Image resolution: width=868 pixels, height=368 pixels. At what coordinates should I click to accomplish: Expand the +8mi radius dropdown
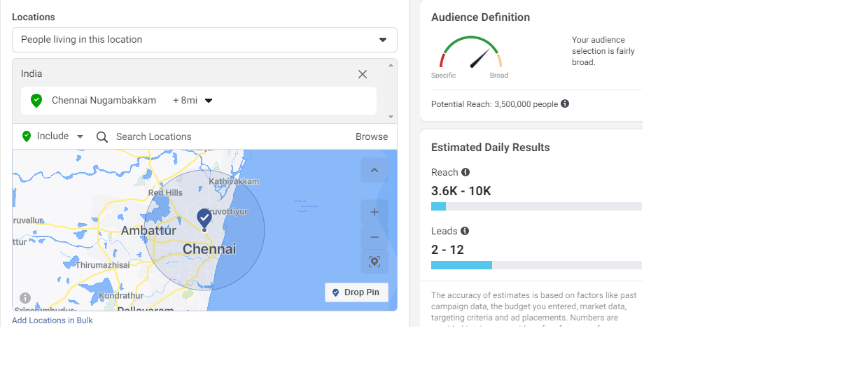click(193, 101)
